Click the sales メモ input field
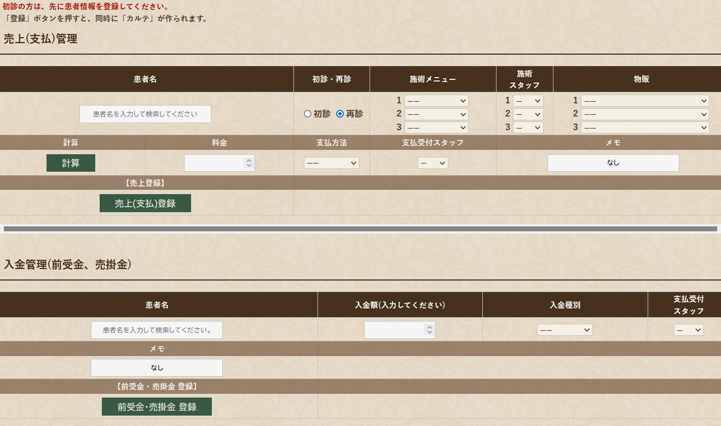721x426 pixels. tap(613, 163)
